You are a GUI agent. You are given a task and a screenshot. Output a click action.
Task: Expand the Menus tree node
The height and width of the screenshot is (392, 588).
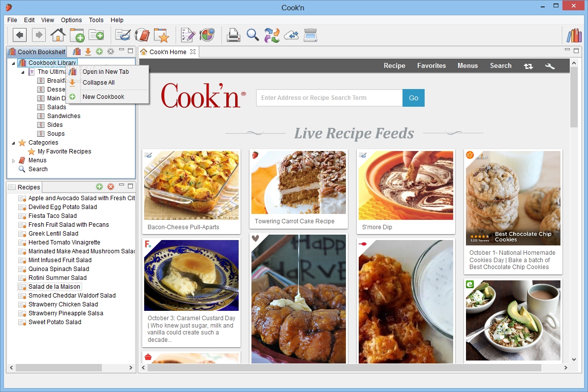(13, 161)
